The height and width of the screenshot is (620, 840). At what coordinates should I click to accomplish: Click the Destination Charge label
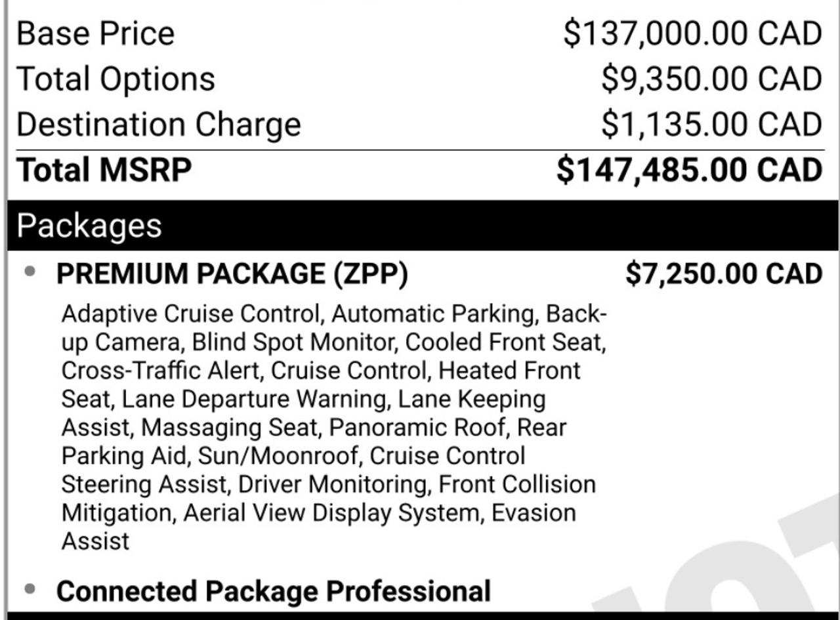(x=159, y=125)
